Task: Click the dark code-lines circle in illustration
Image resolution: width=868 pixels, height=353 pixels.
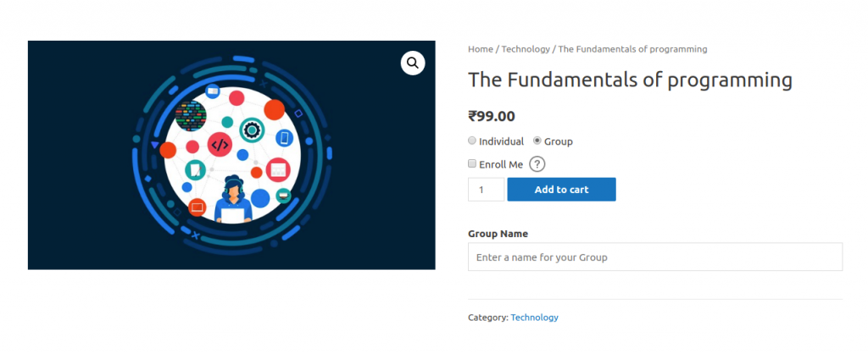Action: click(x=191, y=114)
